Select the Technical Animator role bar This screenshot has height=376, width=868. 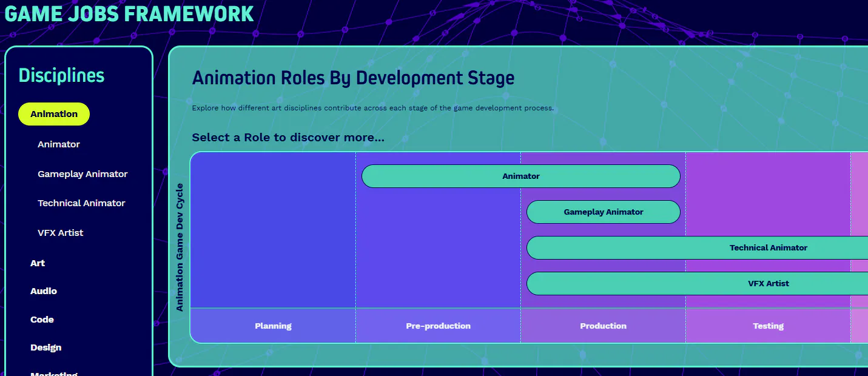pos(698,247)
